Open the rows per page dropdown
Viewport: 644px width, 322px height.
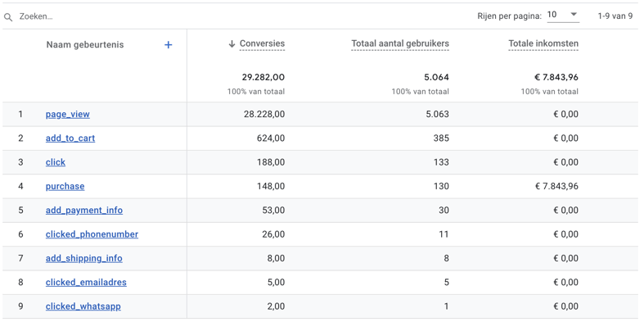pyautogui.click(x=563, y=16)
